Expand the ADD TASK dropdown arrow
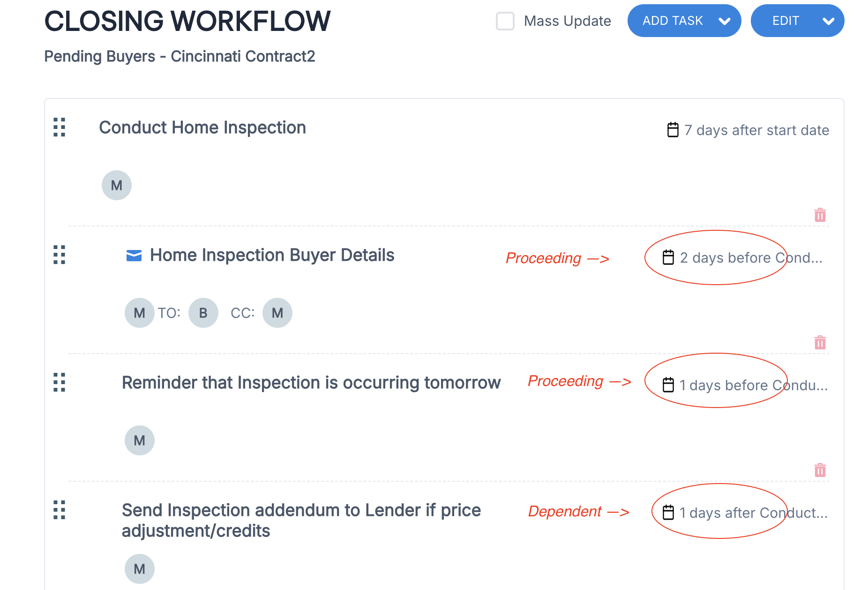 tap(725, 21)
